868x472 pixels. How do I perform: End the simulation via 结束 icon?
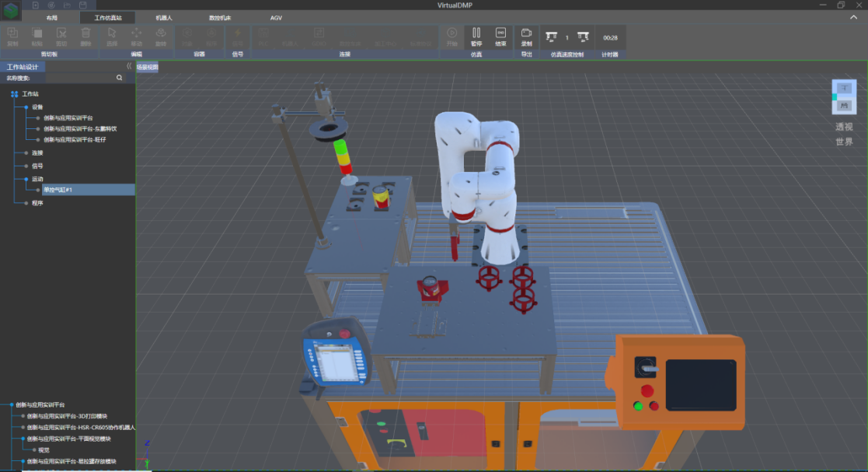click(x=500, y=37)
